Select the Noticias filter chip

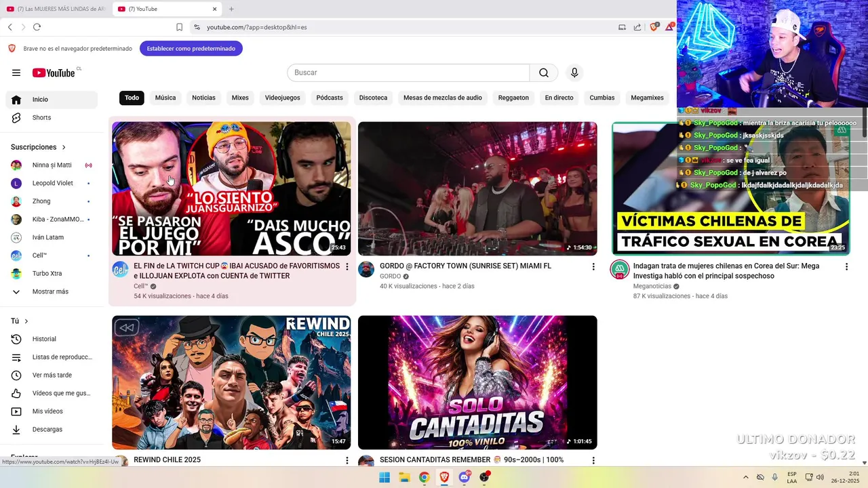point(203,98)
